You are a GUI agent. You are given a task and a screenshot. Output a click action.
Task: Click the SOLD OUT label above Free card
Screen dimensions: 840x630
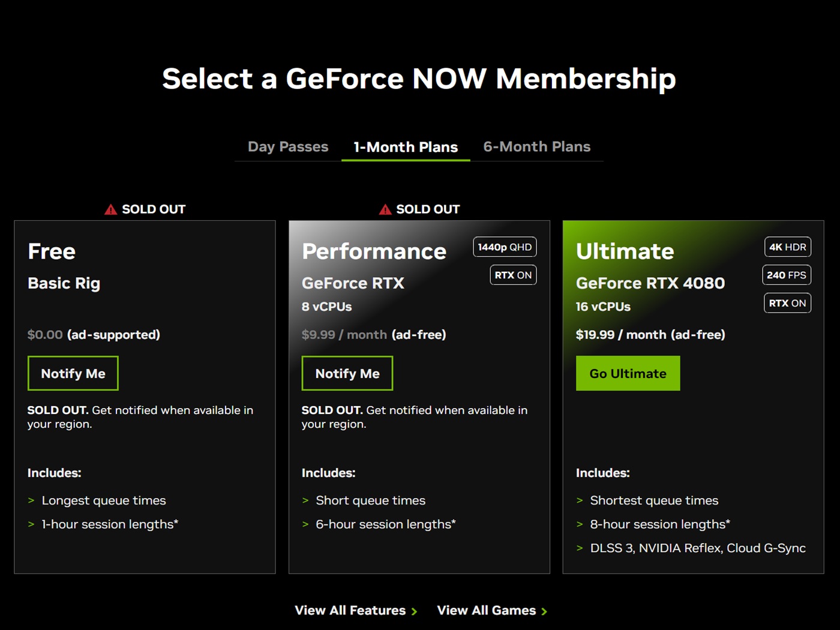coord(154,209)
